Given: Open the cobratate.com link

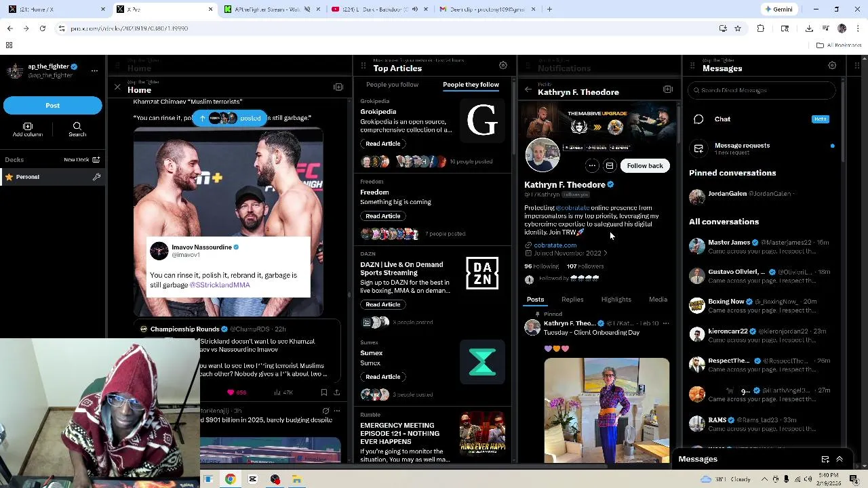Looking at the screenshot, I should [555, 245].
